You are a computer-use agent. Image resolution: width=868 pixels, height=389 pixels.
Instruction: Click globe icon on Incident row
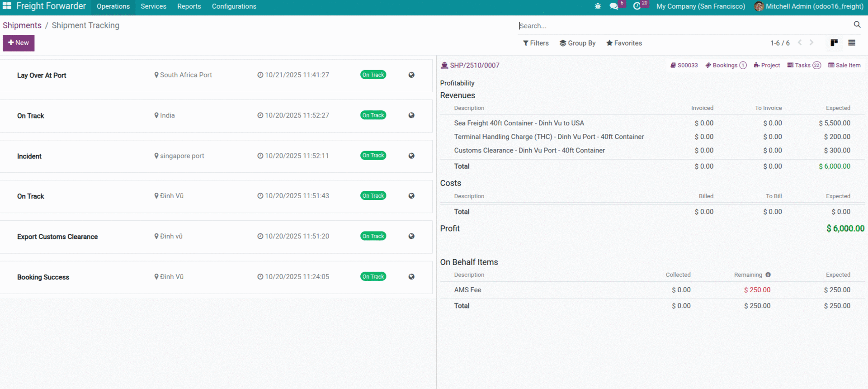(x=411, y=156)
